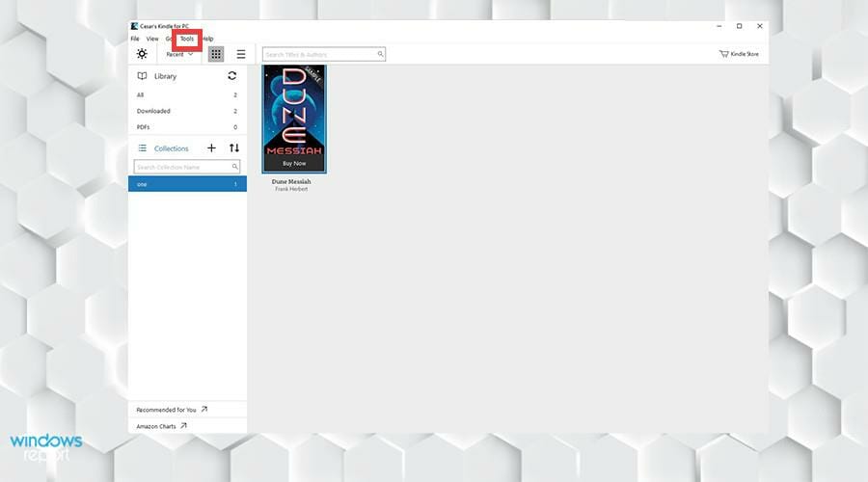Click Buy Now on Dune Messiah
Screen dimensions: 868x482
(x=294, y=163)
